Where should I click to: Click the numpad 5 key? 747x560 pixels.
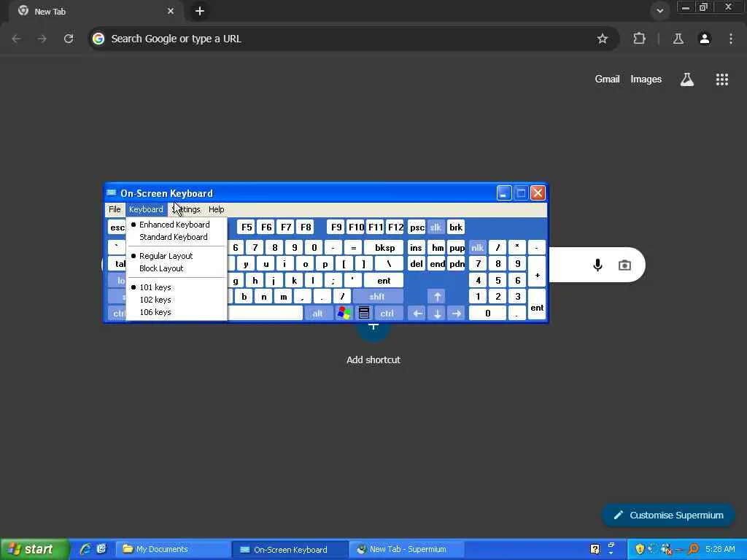[498, 281]
